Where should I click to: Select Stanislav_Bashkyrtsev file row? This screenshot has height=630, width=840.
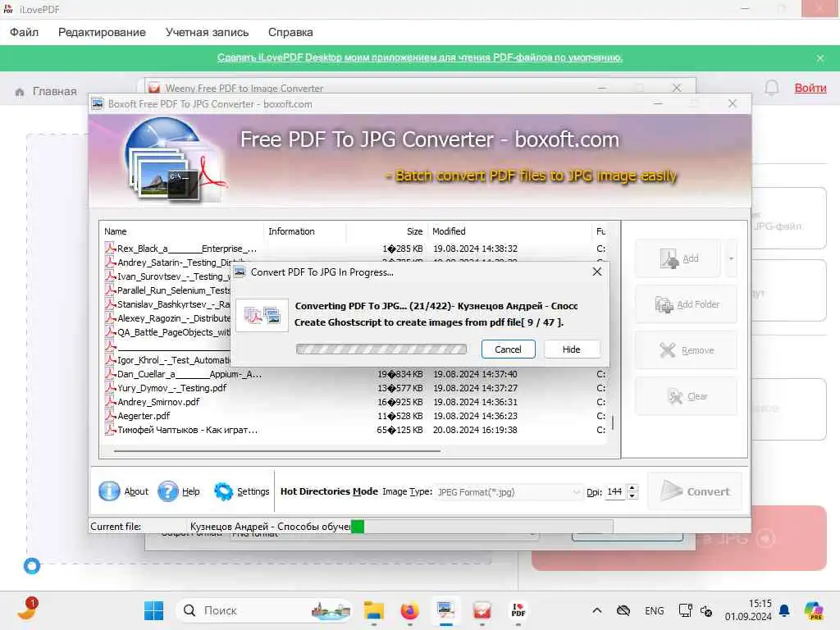168,304
